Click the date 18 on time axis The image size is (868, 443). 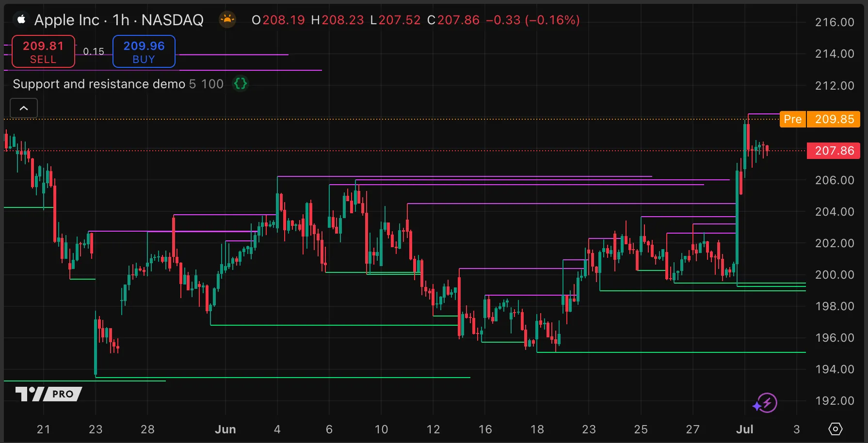(x=537, y=429)
